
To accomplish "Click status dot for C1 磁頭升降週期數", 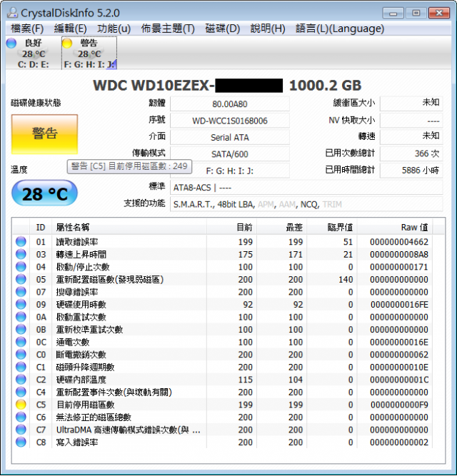I will (21, 367).
